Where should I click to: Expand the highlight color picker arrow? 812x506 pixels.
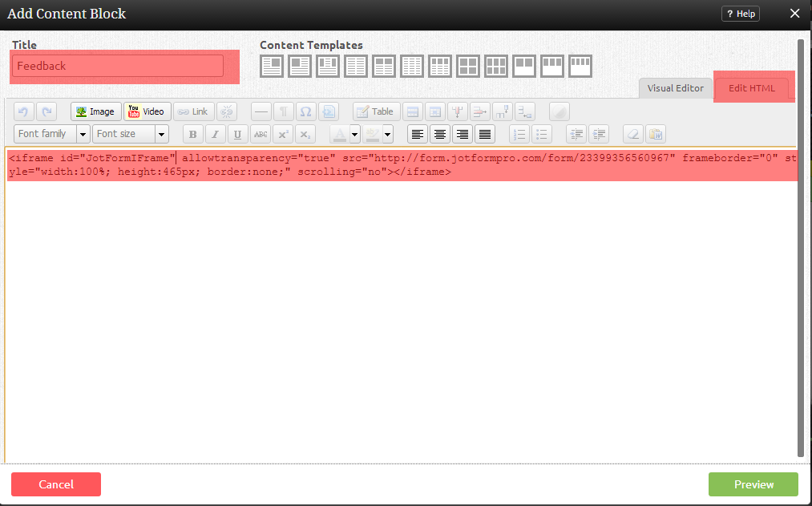tap(387, 134)
